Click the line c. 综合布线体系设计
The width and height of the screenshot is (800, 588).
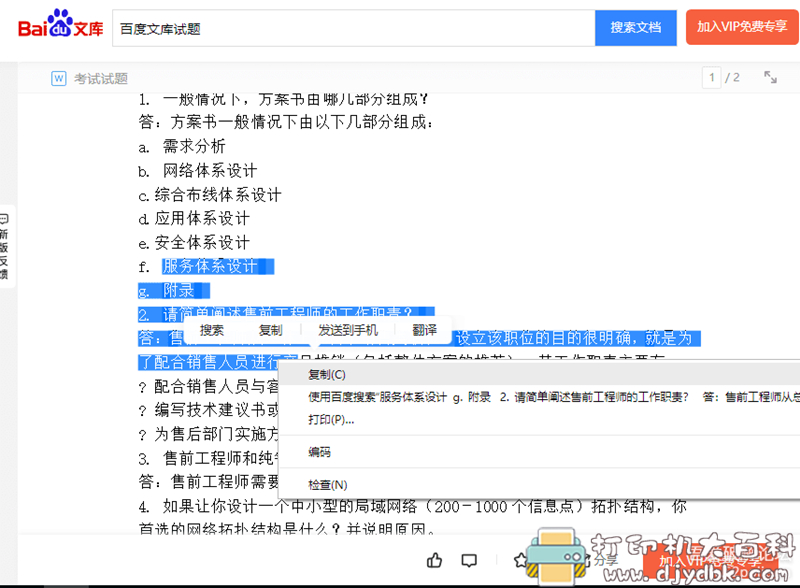[x=210, y=194]
